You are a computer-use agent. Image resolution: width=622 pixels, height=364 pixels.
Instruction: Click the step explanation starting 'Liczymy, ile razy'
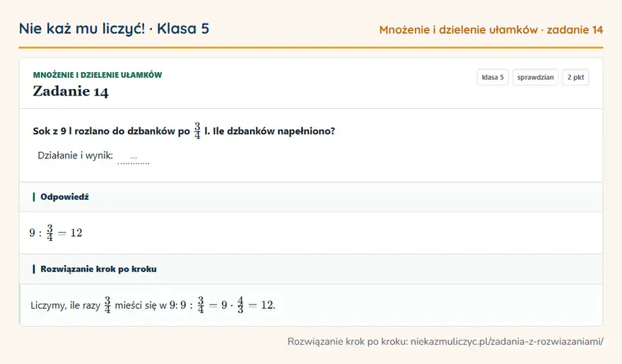pos(153,305)
